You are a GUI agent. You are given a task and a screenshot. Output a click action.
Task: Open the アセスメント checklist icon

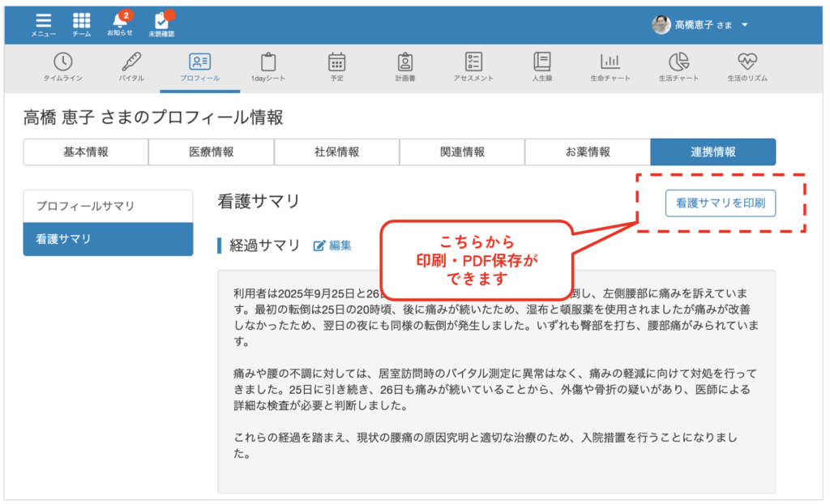pos(473,62)
